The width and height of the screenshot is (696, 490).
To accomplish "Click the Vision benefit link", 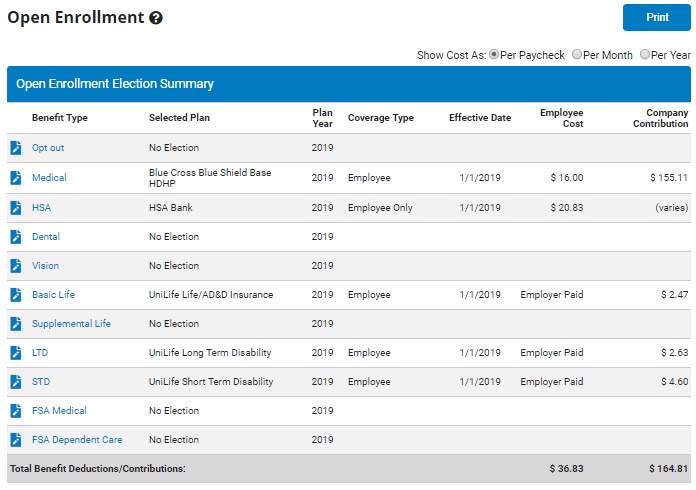I will point(45,266).
